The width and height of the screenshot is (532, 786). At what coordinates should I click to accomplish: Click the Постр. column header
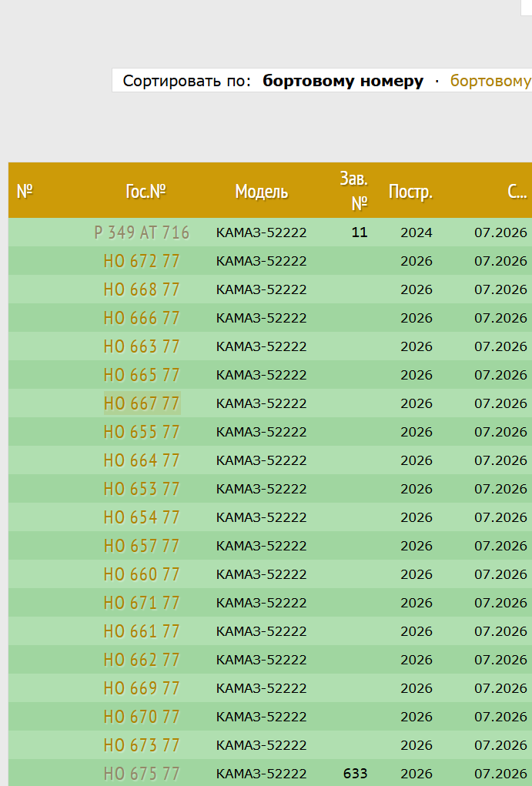coord(410,192)
